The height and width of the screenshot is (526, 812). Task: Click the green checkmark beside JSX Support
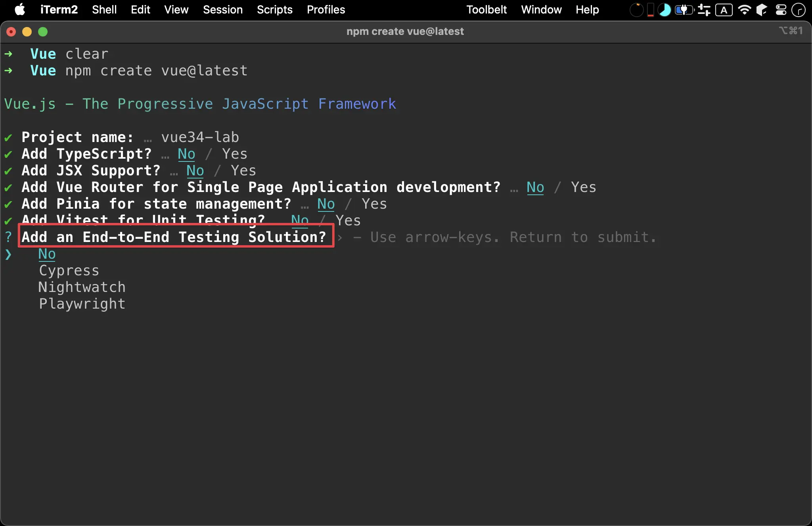[x=8, y=171]
